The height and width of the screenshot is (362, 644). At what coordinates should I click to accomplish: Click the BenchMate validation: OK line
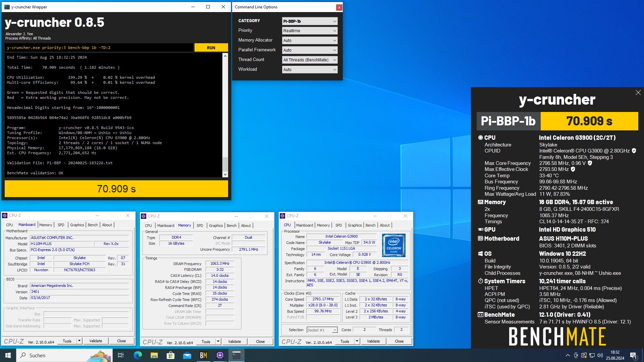(x=35, y=173)
